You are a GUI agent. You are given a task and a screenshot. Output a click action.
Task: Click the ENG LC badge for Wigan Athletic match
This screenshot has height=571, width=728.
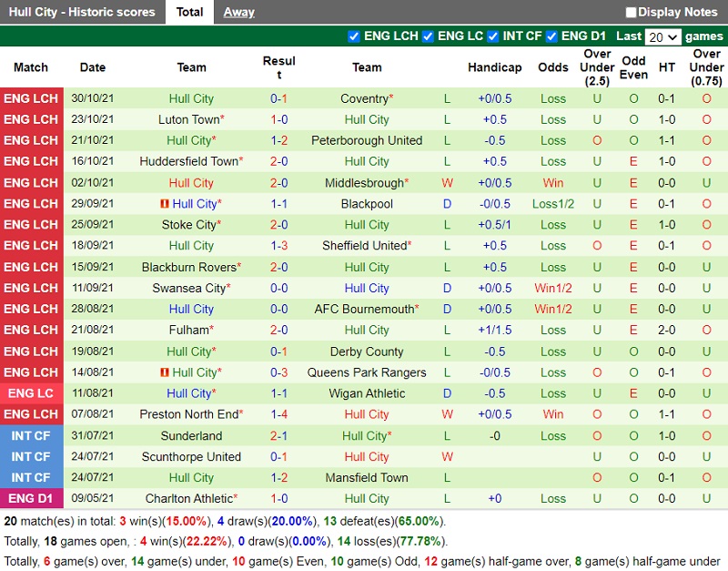click(31, 393)
